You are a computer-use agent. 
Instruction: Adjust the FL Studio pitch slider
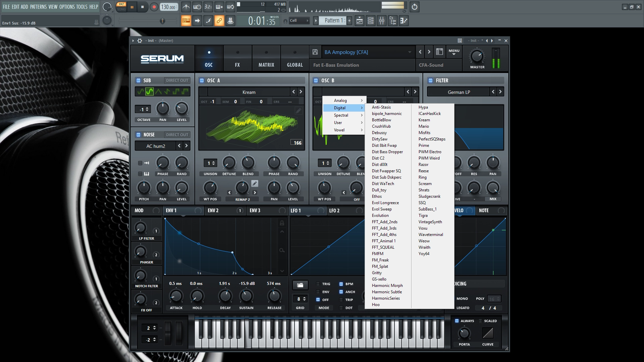click(x=162, y=21)
